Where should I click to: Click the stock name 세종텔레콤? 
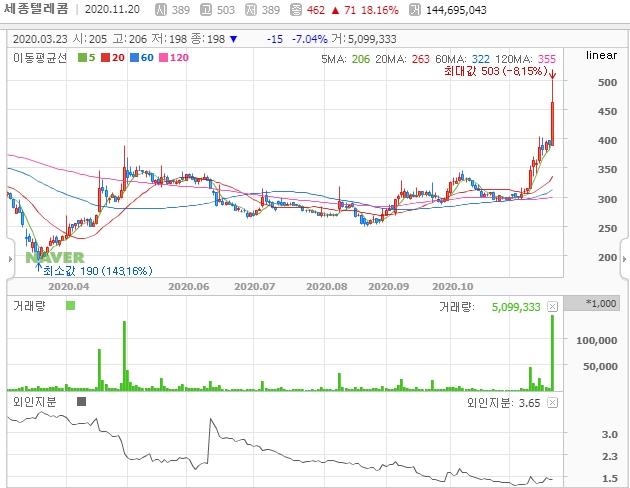(x=36, y=9)
